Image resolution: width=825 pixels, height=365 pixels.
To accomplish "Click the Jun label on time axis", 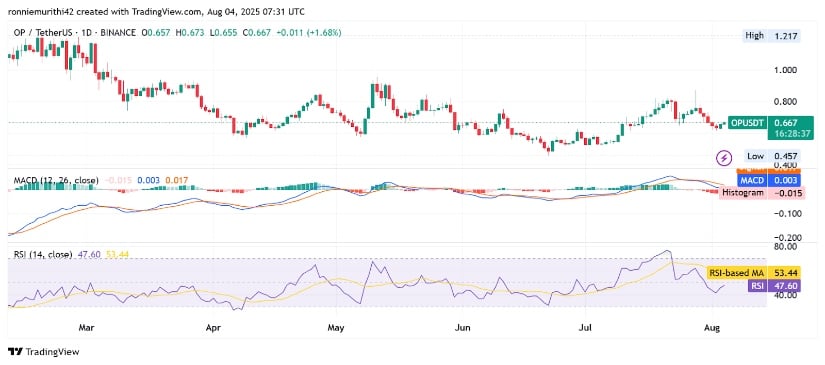I will [462, 328].
